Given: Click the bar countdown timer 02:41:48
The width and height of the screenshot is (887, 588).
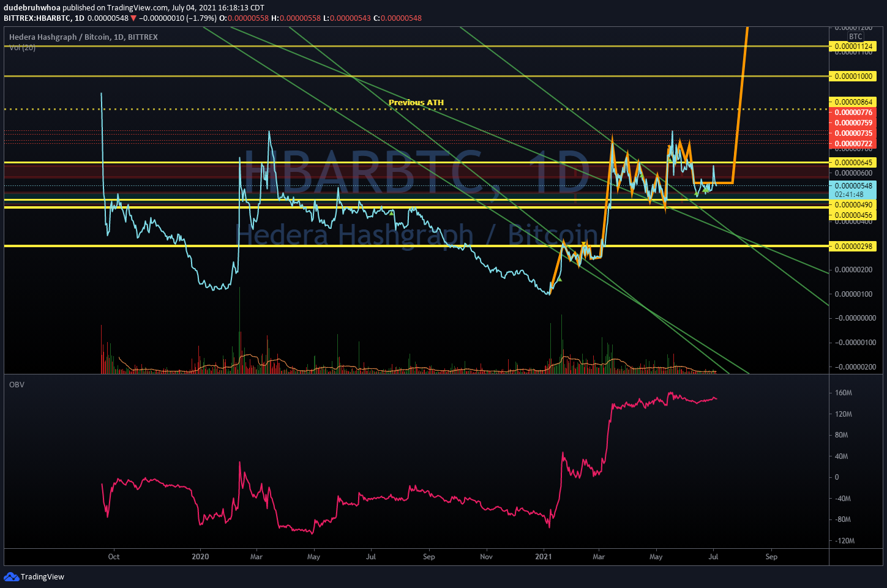Looking at the screenshot, I should tap(849, 195).
